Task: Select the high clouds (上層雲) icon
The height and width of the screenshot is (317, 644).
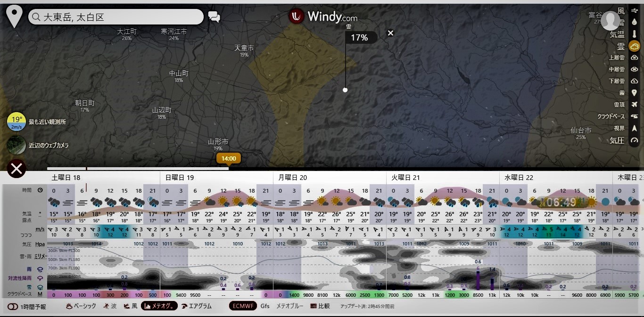Action: (634, 57)
